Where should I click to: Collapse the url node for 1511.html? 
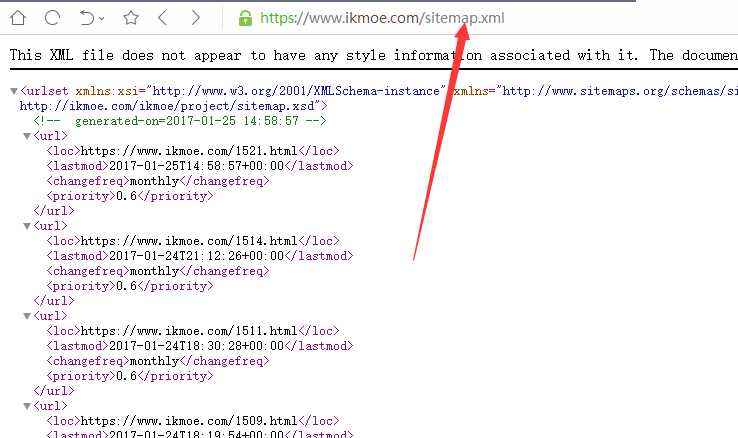coord(27,316)
